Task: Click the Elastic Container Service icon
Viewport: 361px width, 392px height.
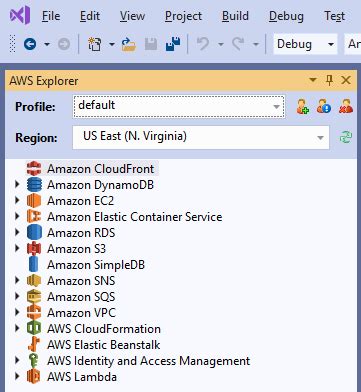Action: click(x=34, y=216)
